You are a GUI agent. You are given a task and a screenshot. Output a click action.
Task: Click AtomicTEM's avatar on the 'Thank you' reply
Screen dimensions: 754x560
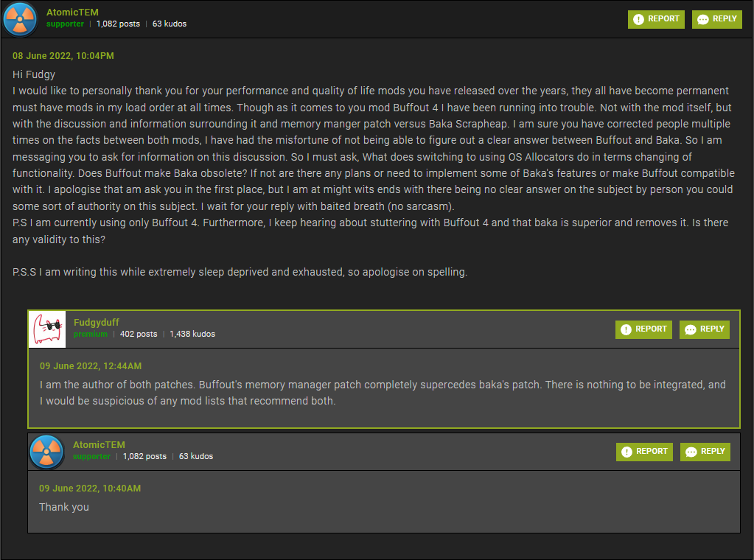pos(46,452)
